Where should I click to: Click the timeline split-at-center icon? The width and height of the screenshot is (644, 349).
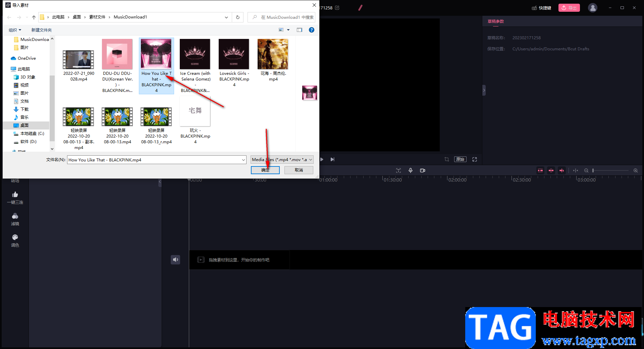click(576, 170)
